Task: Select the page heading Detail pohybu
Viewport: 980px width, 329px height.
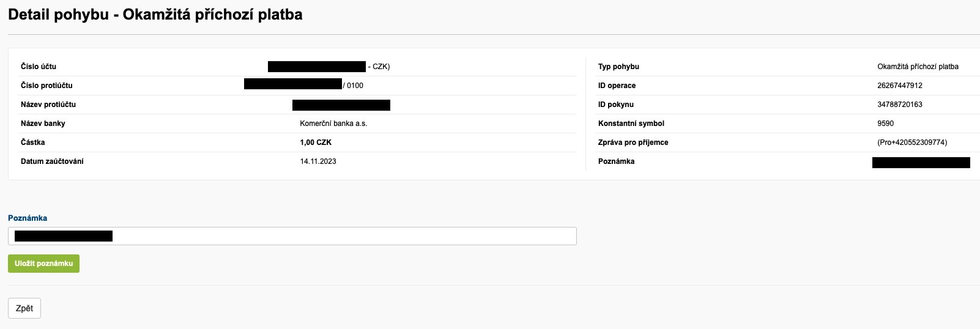Action: (x=155, y=15)
